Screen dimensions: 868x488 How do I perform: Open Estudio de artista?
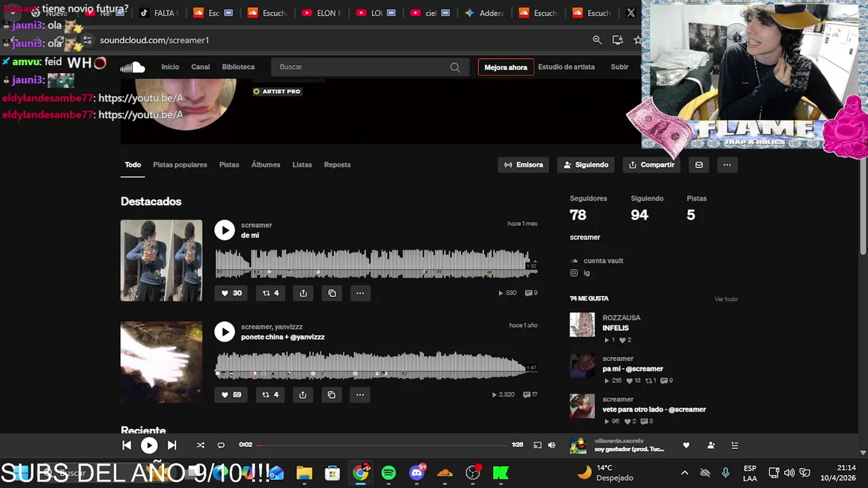coord(566,67)
